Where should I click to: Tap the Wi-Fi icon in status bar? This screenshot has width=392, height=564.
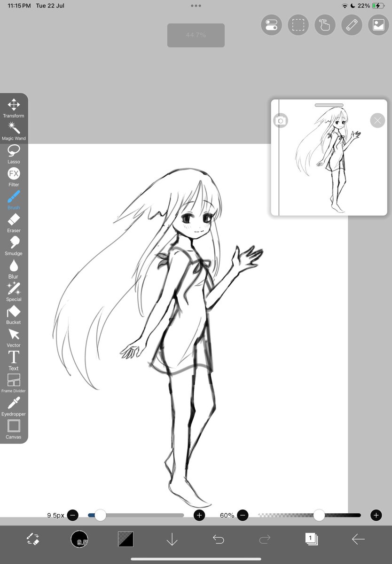345,6
